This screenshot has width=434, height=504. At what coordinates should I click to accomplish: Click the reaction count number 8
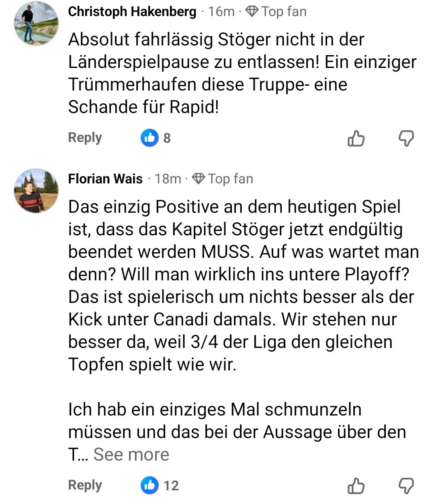[x=167, y=138]
